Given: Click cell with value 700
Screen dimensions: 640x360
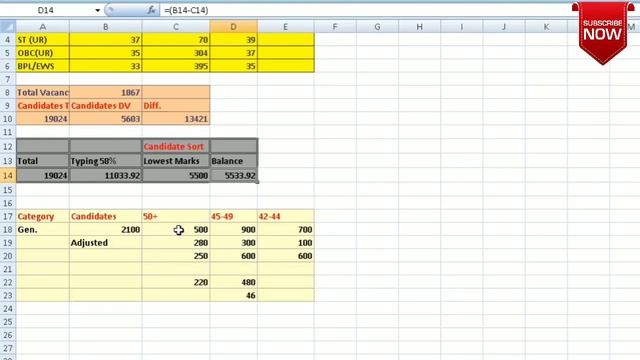Looking at the screenshot, I should point(286,229).
